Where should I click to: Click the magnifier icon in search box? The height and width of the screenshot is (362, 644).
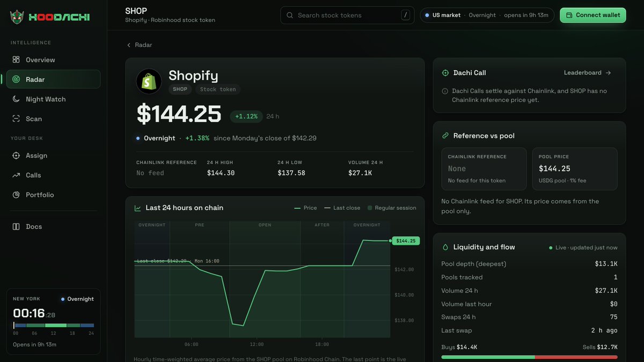pos(290,15)
